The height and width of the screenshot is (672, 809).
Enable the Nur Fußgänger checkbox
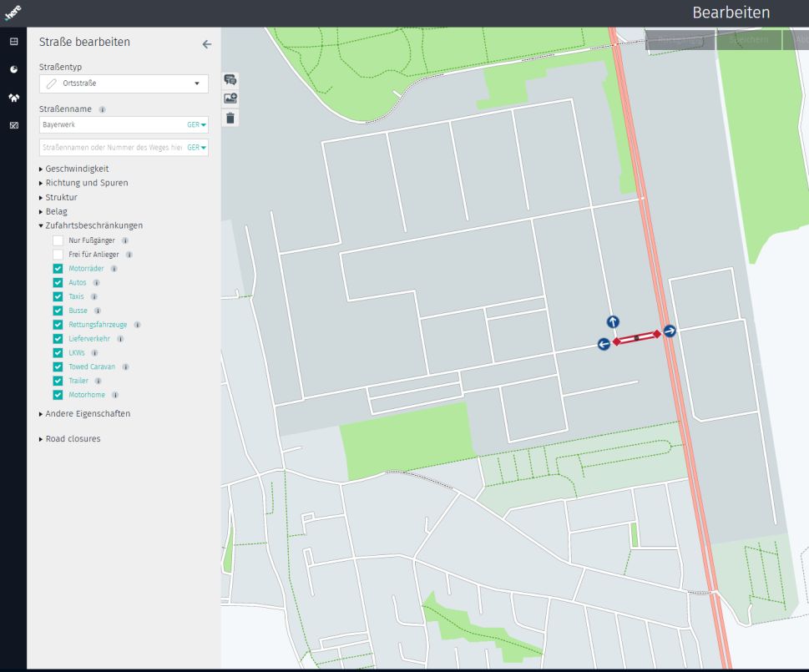point(58,240)
